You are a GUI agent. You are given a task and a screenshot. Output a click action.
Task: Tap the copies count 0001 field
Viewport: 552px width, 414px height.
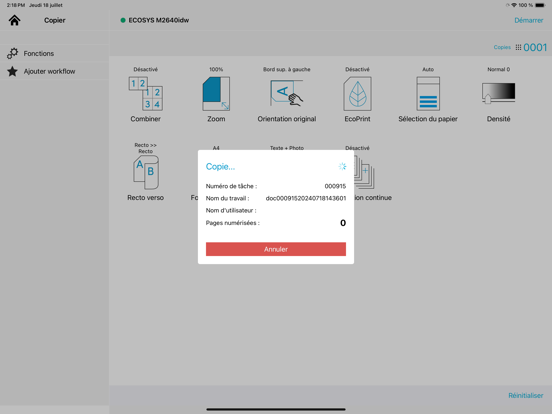click(535, 47)
